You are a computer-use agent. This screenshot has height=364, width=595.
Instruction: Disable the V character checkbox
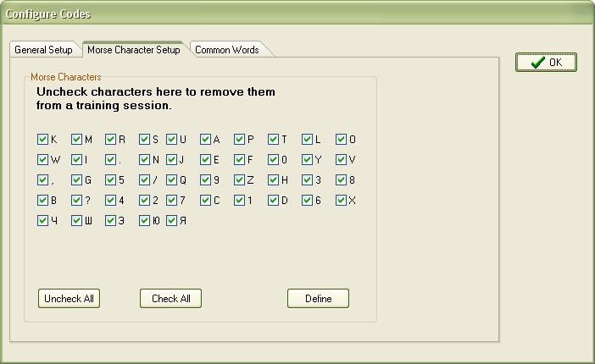pyautogui.click(x=341, y=160)
